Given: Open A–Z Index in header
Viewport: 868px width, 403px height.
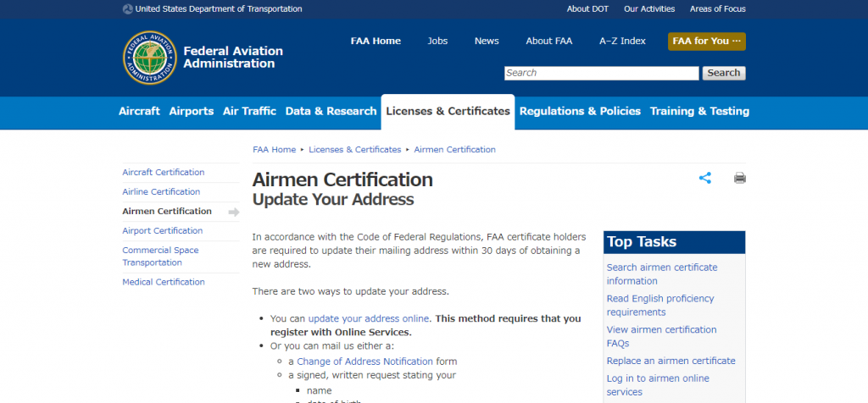Looking at the screenshot, I should click(x=622, y=41).
